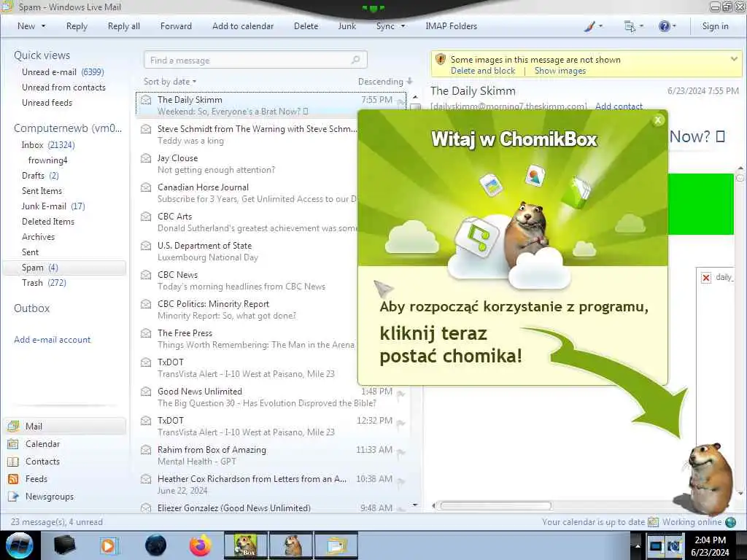The height and width of the screenshot is (560, 747).
Task: Open Firefox from the taskbar
Action: pyautogui.click(x=201, y=545)
